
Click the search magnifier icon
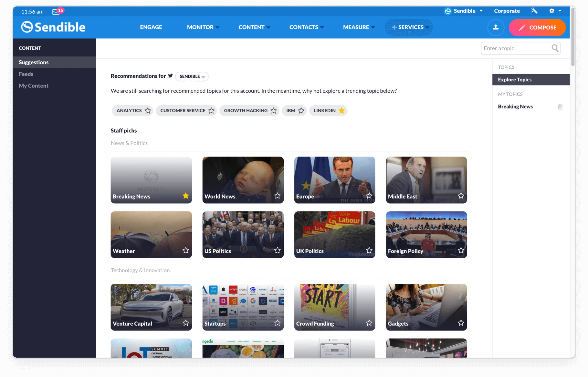click(x=555, y=48)
